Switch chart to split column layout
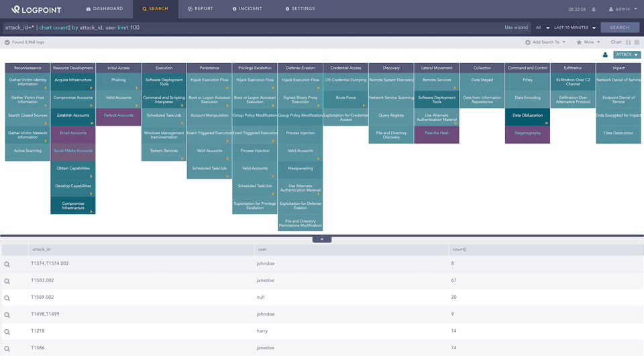The image size is (644, 356). coord(628,42)
